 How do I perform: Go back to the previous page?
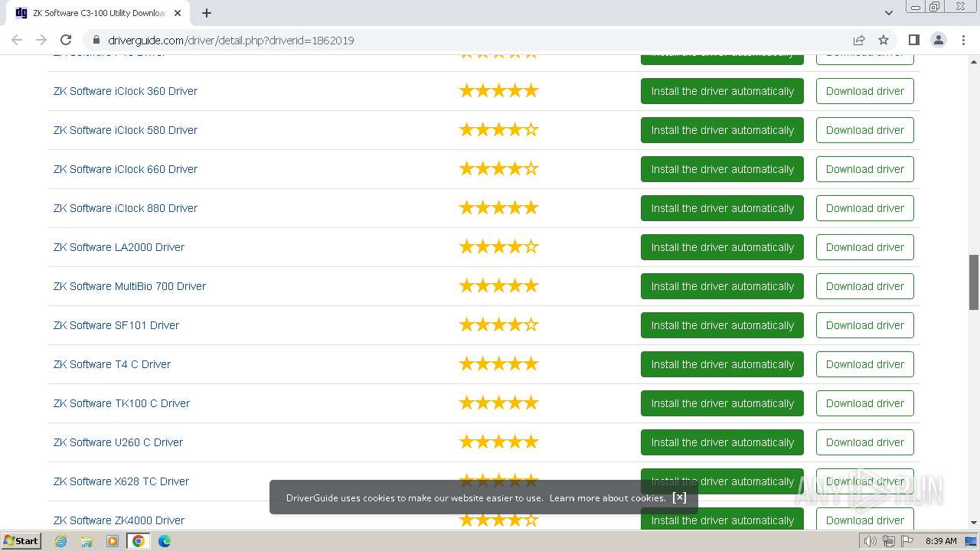coord(17,40)
